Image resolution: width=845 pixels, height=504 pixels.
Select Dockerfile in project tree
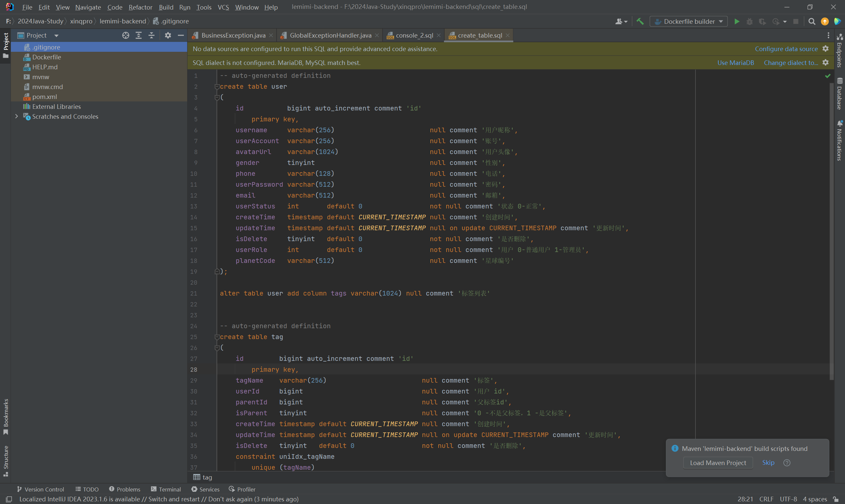(x=47, y=57)
